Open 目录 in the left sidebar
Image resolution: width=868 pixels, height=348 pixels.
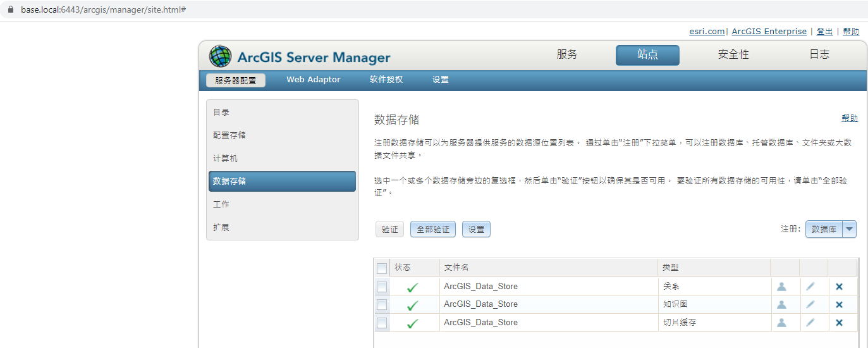point(282,112)
